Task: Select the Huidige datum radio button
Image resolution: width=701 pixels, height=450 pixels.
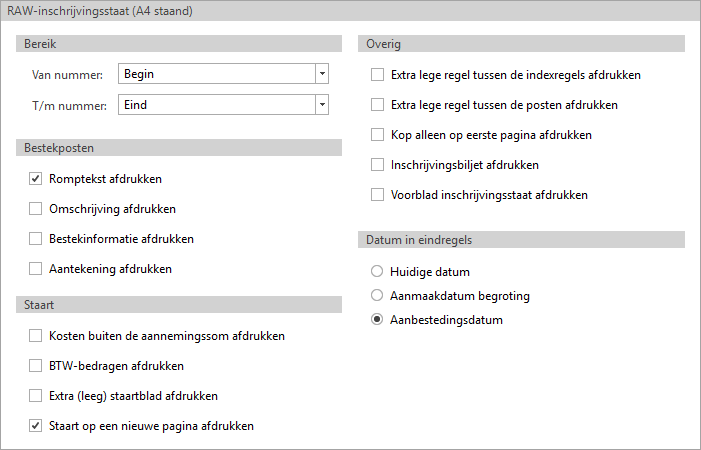Action: [x=377, y=271]
